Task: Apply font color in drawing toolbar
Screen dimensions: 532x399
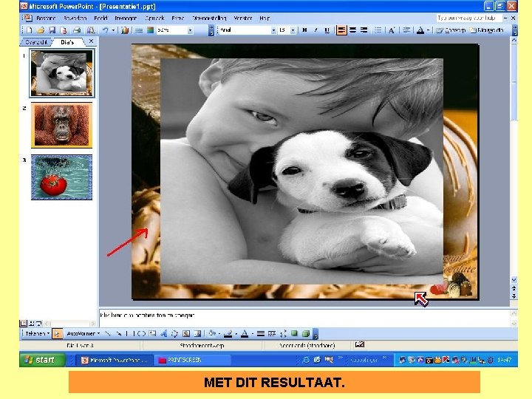Action: pyautogui.click(x=245, y=333)
